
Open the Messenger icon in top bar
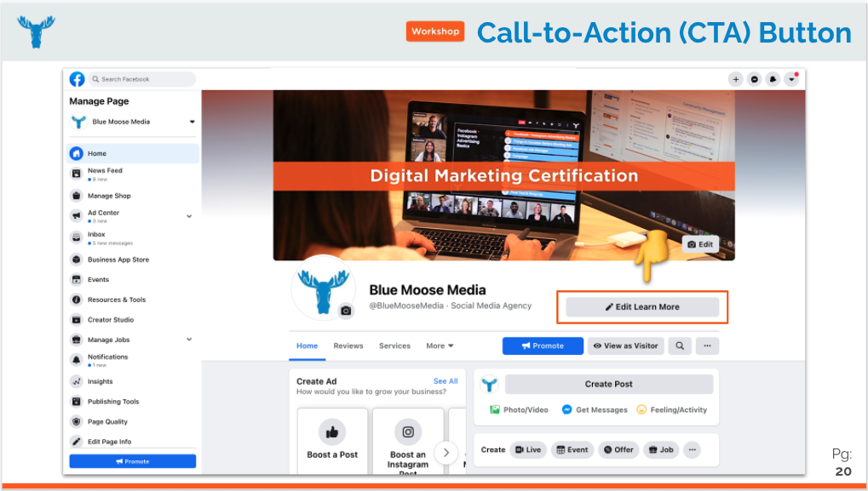click(754, 79)
